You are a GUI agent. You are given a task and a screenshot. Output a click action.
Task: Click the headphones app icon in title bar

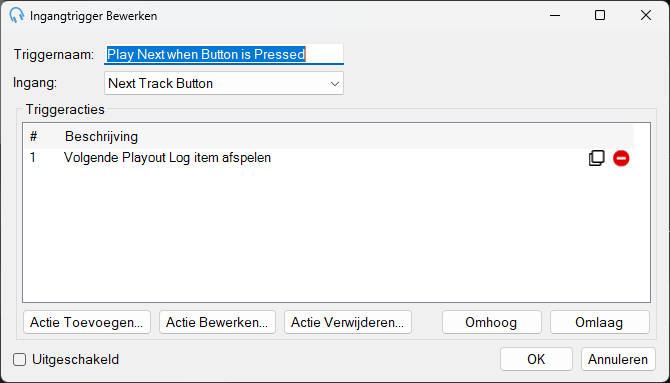[x=17, y=15]
